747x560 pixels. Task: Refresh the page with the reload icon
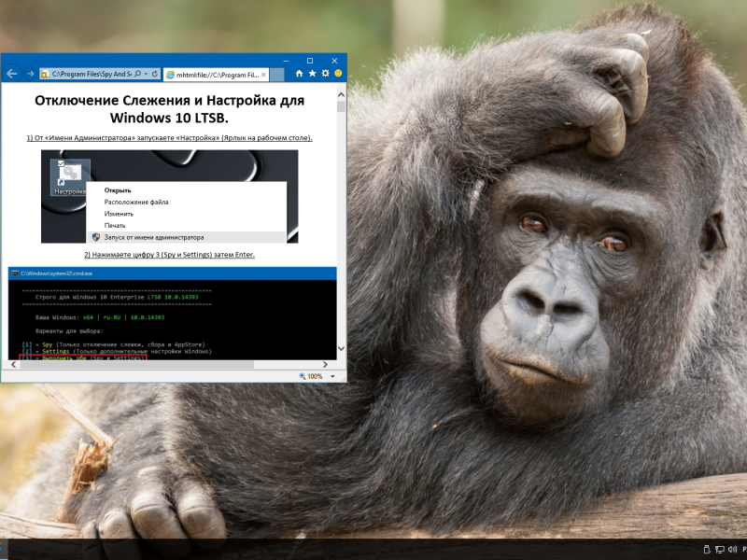pyautogui.click(x=155, y=74)
